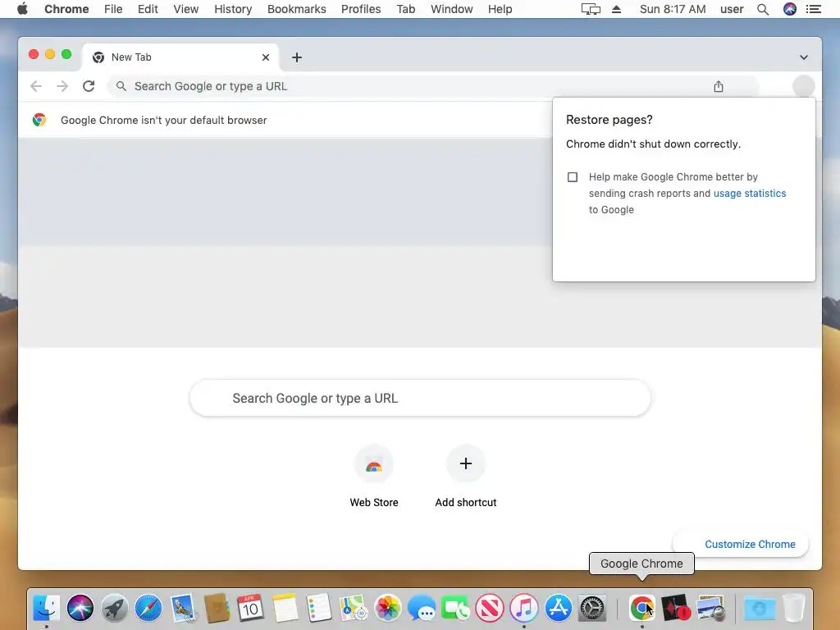Open iTunes from the Dock
Viewport: 840px width, 630px height.
coord(524,608)
